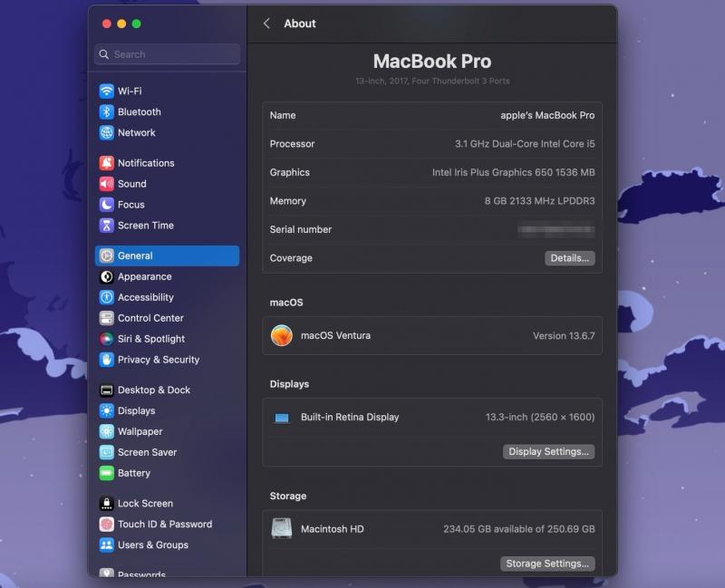Screen dimensions: 725x588
Task: Click "8 GB 2133 MHz LPDDR3" value
Action: 539,201
